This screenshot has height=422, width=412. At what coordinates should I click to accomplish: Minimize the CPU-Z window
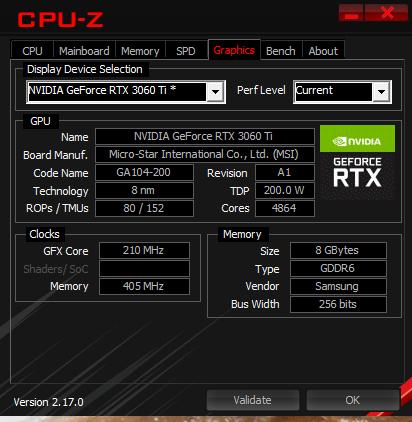351,13
